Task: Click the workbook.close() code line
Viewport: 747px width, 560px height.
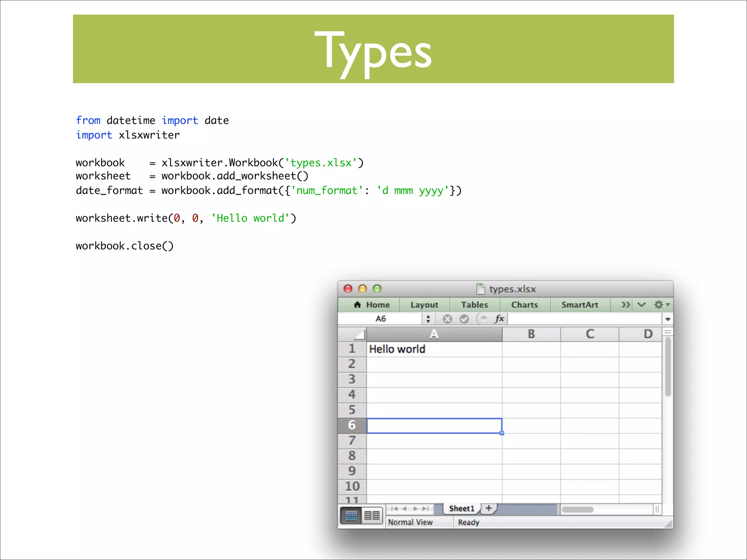Action: coord(125,246)
